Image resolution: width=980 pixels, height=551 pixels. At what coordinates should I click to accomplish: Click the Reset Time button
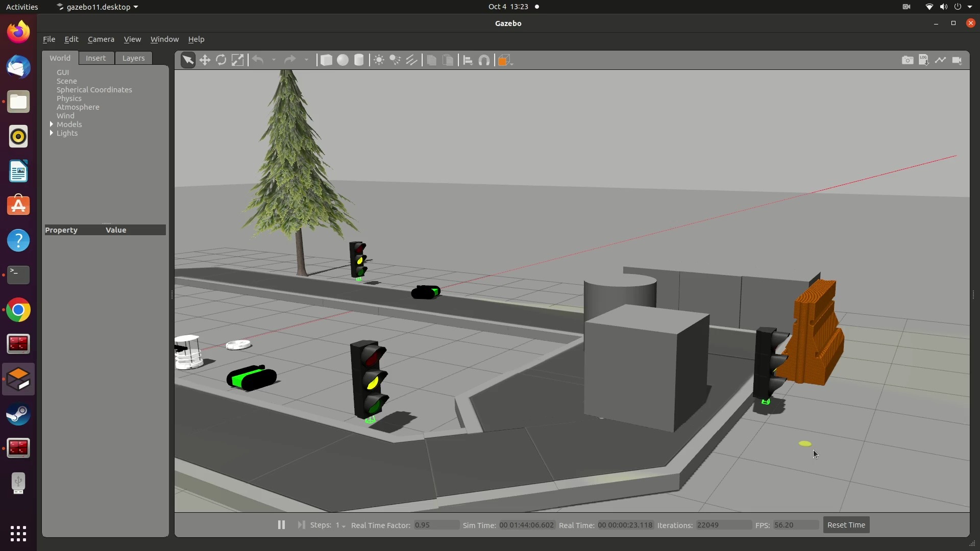(x=846, y=524)
